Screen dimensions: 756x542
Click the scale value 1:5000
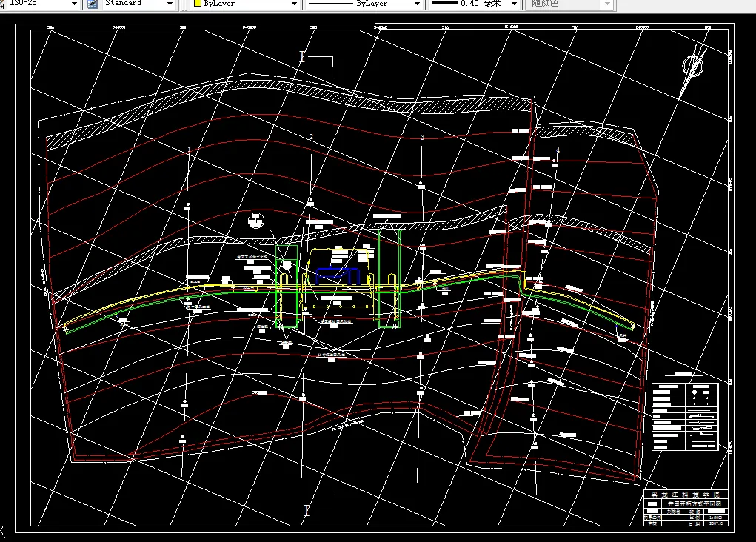[x=715, y=518]
